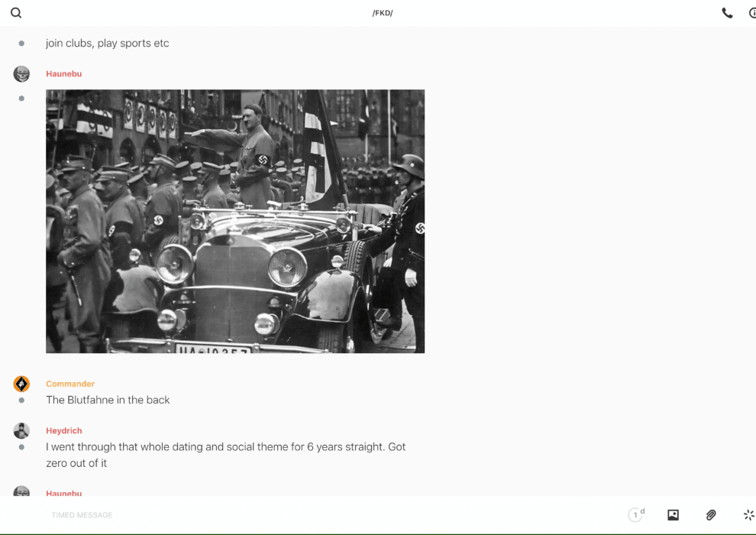Open the Commander orange avatar icon
This screenshot has height=535, width=756.
[x=21, y=384]
